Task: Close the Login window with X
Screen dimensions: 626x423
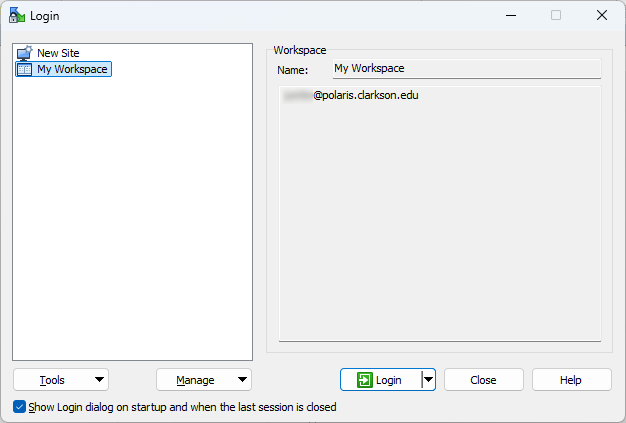Action: click(601, 15)
